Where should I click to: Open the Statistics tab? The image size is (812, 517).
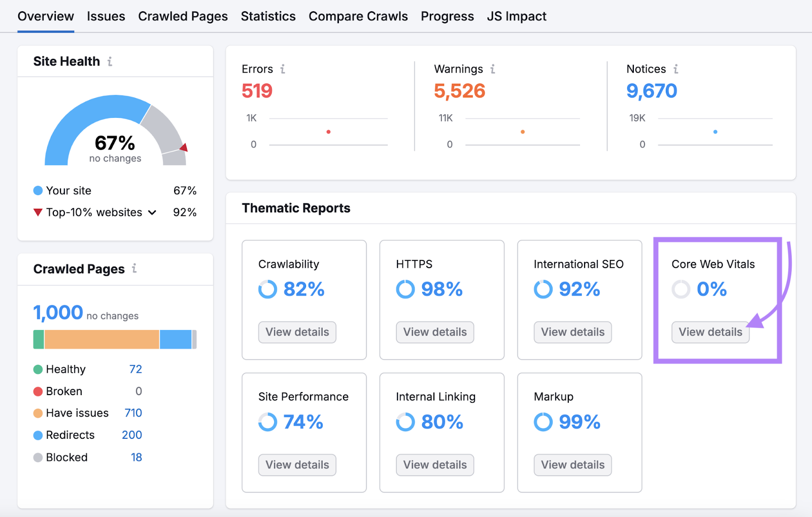click(268, 16)
